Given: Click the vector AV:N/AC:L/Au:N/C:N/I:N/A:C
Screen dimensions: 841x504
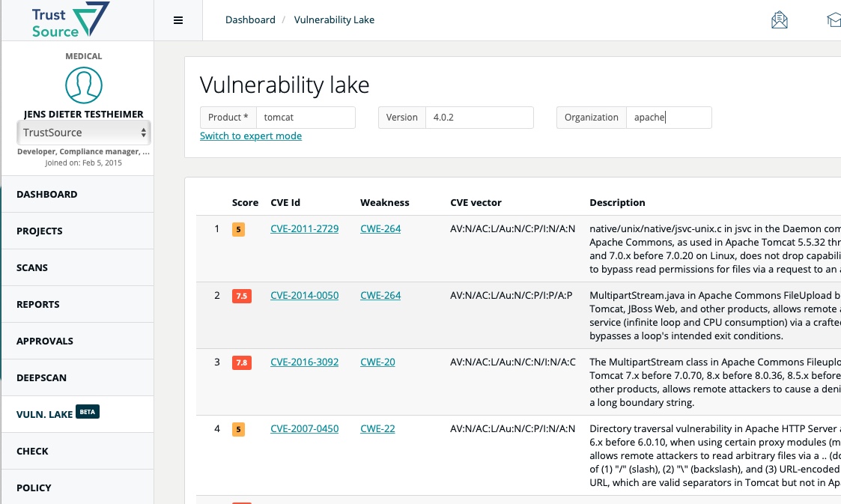Looking at the screenshot, I should coord(513,362).
